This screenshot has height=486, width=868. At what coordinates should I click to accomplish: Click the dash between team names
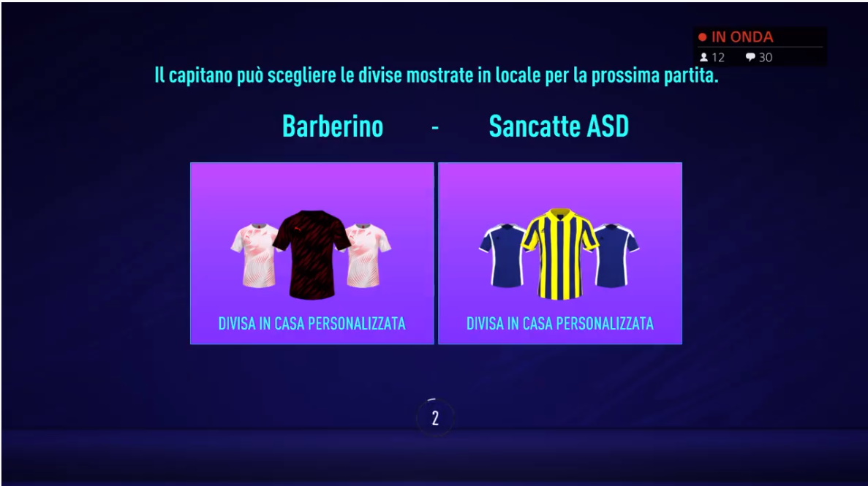435,128
